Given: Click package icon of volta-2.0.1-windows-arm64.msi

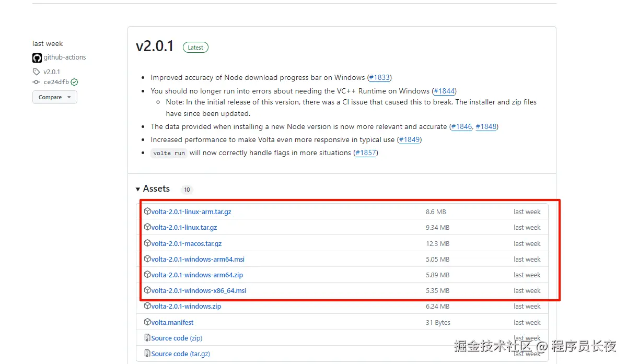Looking at the screenshot, I should (147, 259).
